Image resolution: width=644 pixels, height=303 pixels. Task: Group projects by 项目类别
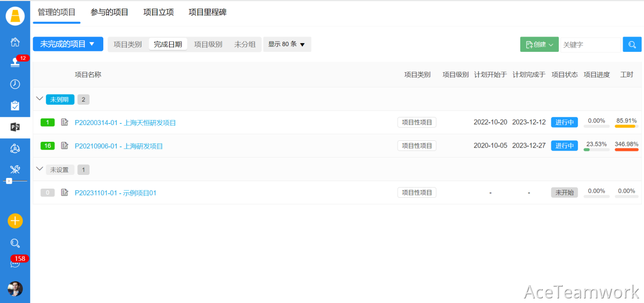pyautogui.click(x=127, y=45)
